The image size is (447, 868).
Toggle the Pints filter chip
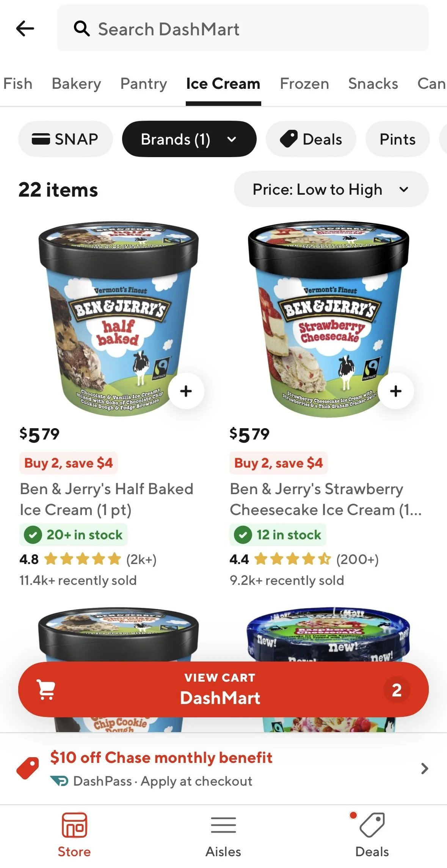(397, 139)
